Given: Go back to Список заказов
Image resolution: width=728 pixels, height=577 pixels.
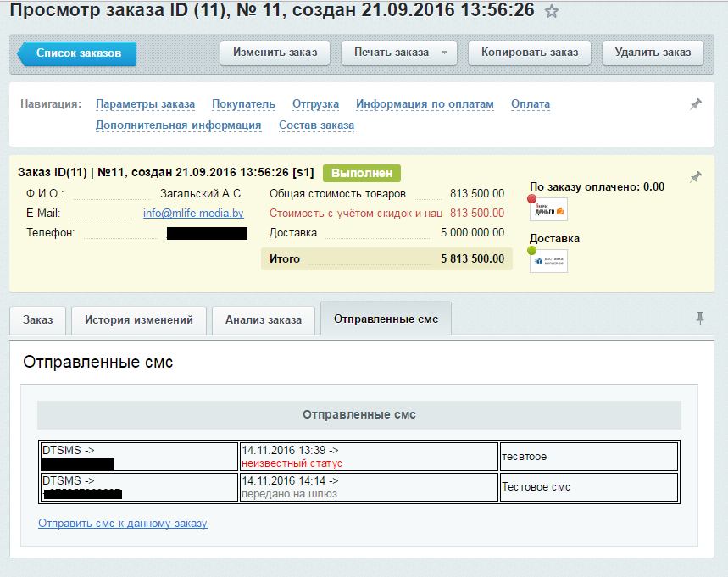Looking at the screenshot, I should tap(78, 53).
